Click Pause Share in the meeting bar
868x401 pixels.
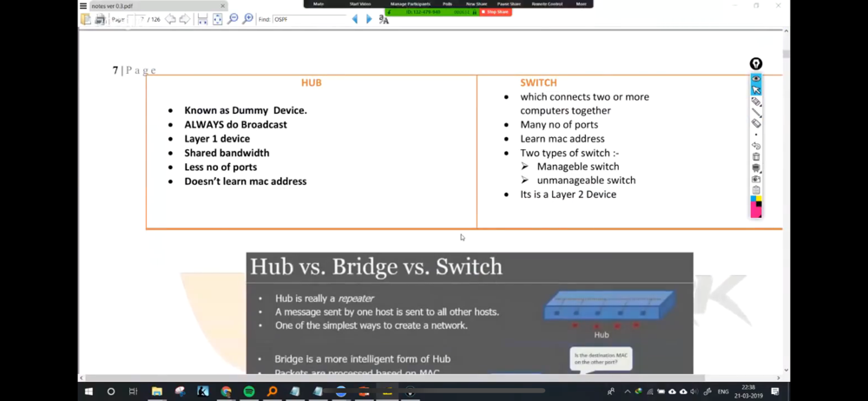(x=509, y=3)
